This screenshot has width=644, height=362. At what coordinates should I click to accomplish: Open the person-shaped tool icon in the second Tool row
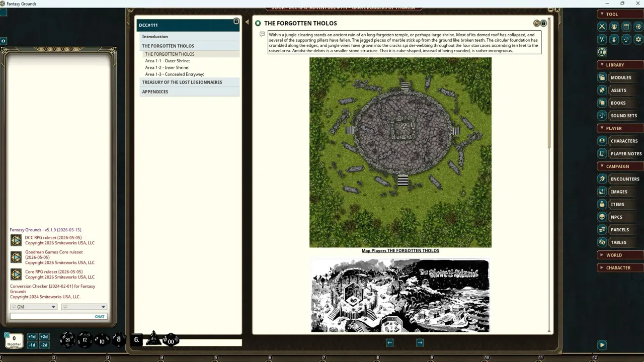pyautogui.click(x=614, y=39)
